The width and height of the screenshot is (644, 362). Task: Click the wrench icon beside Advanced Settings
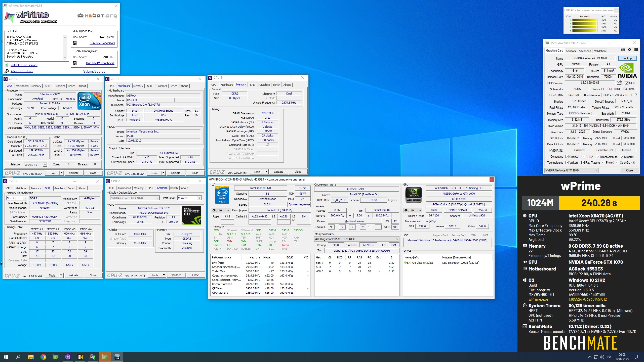coord(7,71)
